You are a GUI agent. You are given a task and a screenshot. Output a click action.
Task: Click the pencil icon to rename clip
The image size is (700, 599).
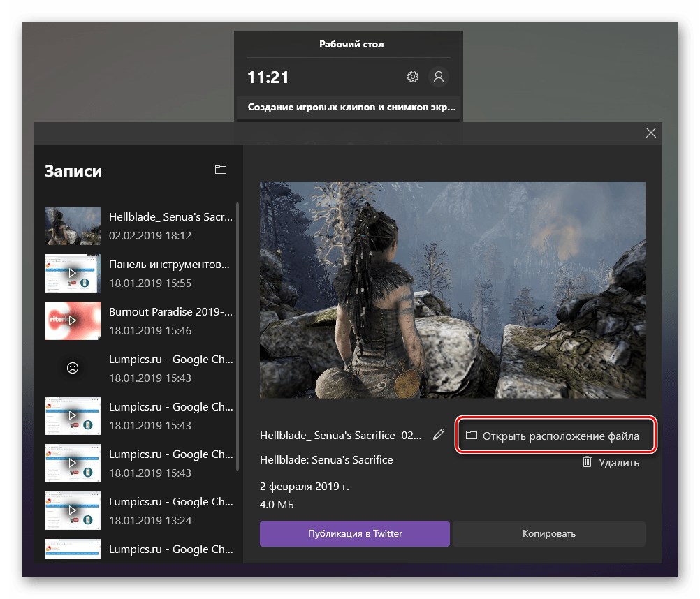tap(439, 434)
